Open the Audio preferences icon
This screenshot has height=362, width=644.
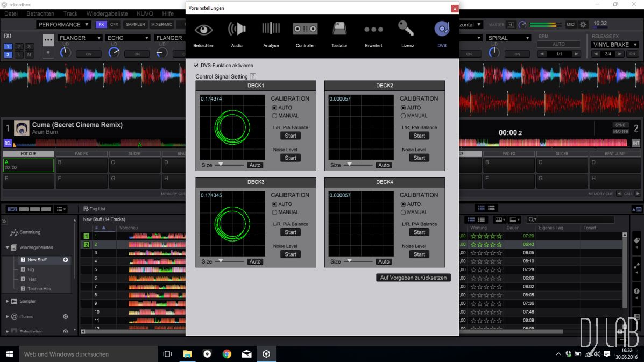click(x=237, y=30)
